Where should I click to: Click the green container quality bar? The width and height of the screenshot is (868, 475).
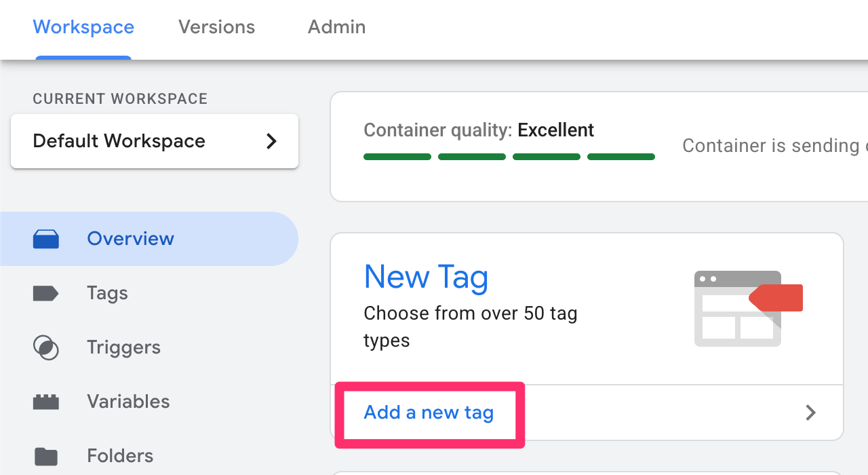click(509, 157)
